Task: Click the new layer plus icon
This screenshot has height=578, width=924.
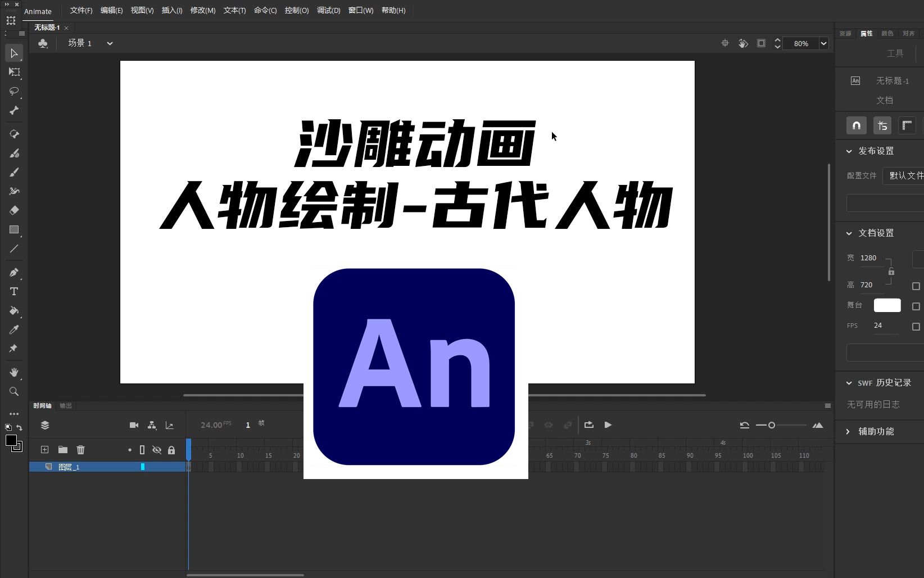Action: tap(44, 450)
